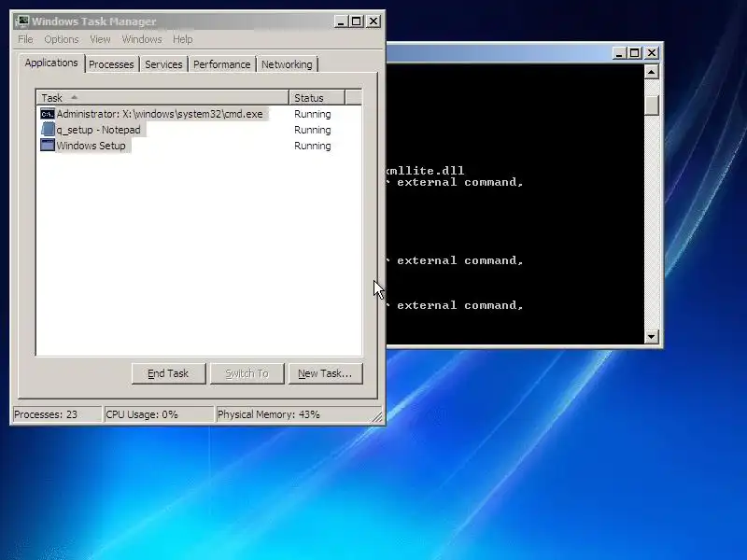This screenshot has width=747, height=560.
Task: Click the Switch To button
Action: [247, 373]
